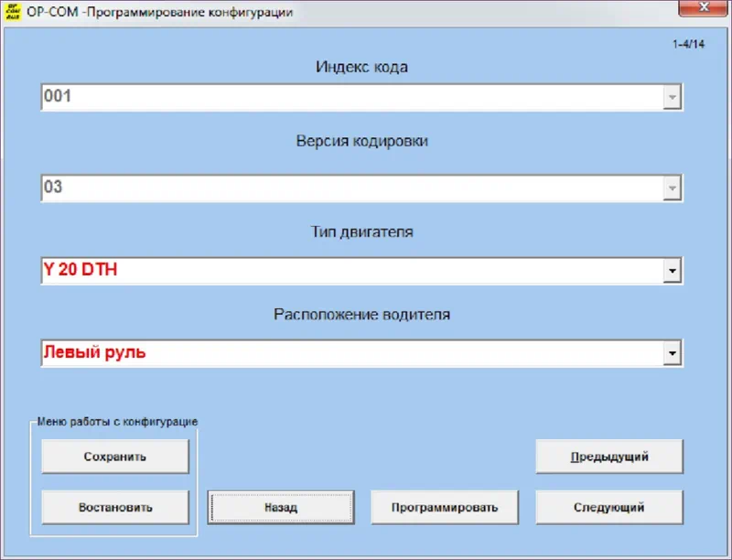Screen dimensions: 732x560
Task: Expand the Версия кодировки dropdown arrow
Action: [672, 188]
